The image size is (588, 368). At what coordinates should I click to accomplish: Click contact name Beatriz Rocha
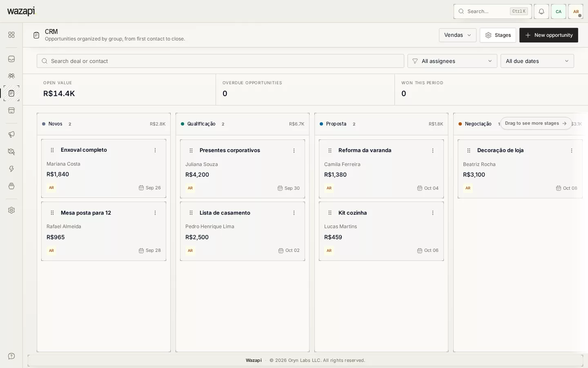[x=479, y=164]
